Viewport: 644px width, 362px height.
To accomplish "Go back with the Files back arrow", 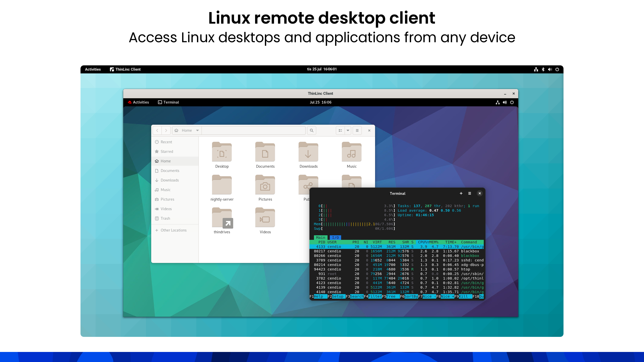I will [x=157, y=130].
